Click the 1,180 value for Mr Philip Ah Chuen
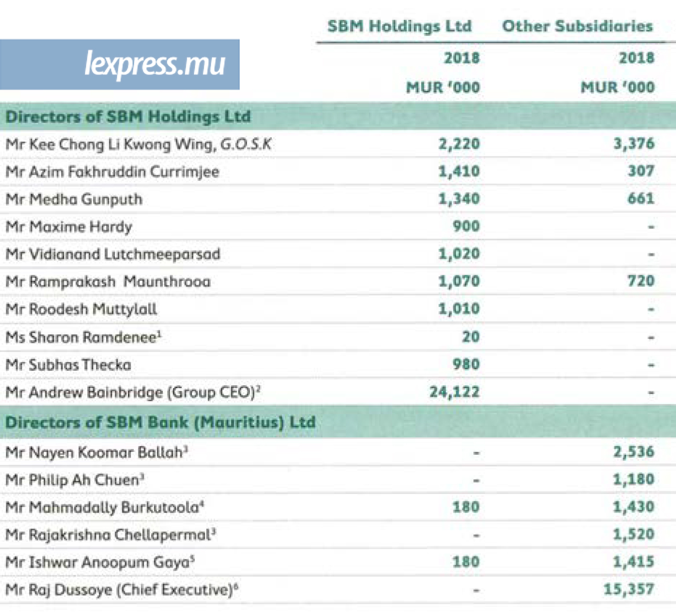The image size is (676, 616). click(x=633, y=480)
